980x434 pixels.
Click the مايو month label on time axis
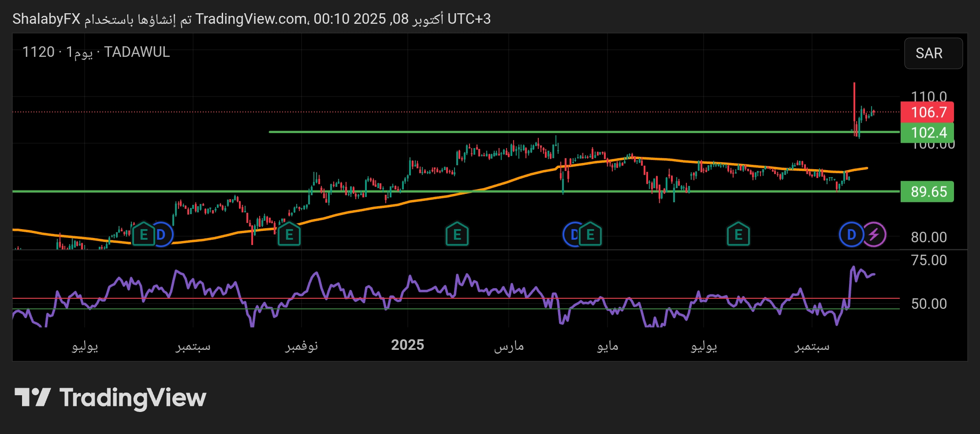(607, 346)
